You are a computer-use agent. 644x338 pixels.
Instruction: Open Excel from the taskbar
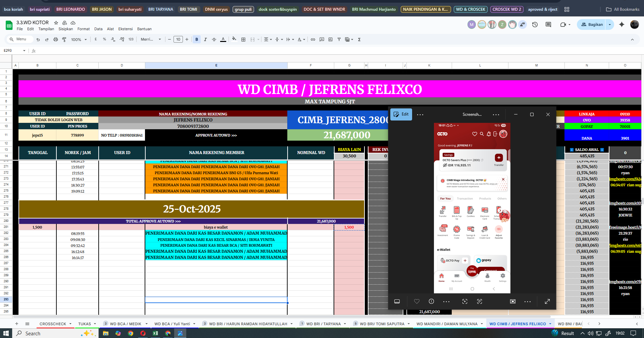[155, 333]
